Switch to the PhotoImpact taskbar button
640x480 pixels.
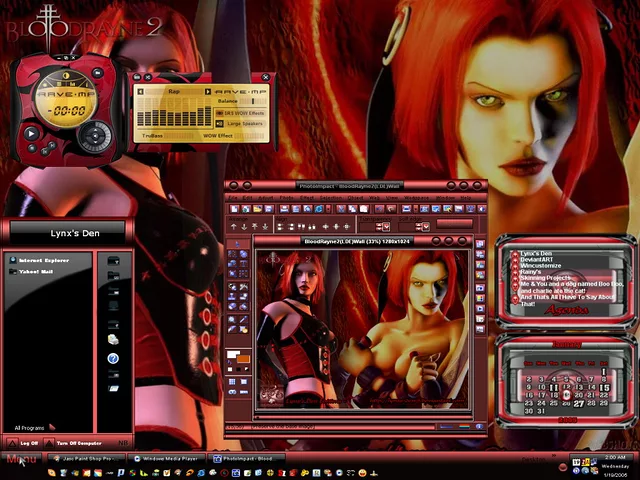tap(247, 459)
